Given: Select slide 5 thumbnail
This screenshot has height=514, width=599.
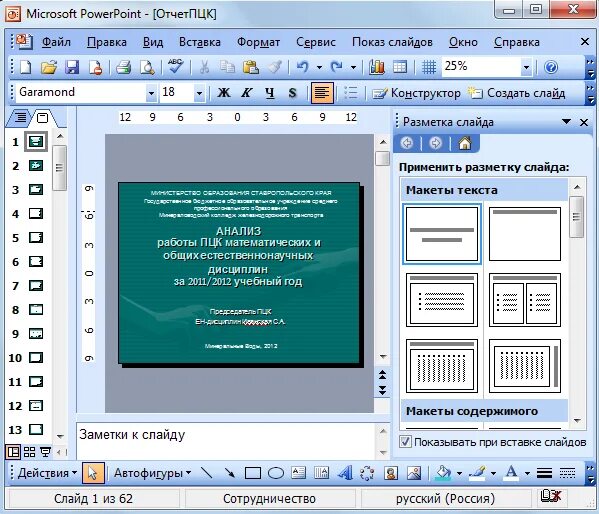Looking at the screenshot, I should tap(36, 237).
